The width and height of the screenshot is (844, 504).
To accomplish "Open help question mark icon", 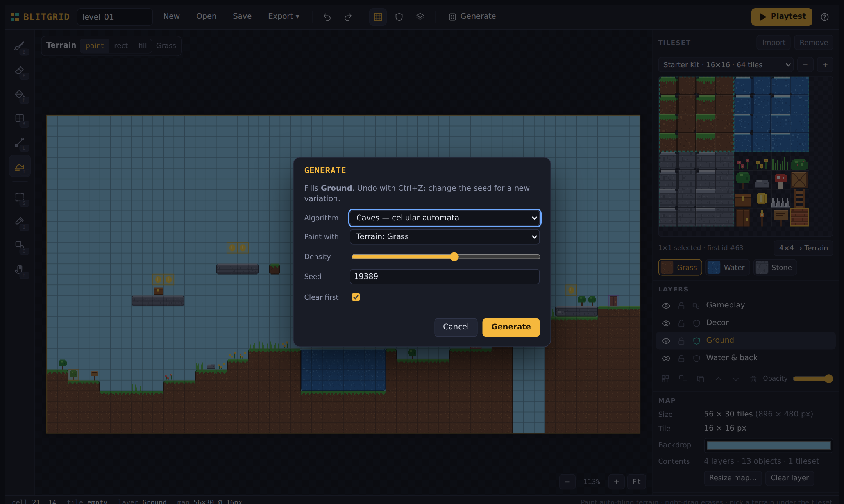I will click(824, 17).
